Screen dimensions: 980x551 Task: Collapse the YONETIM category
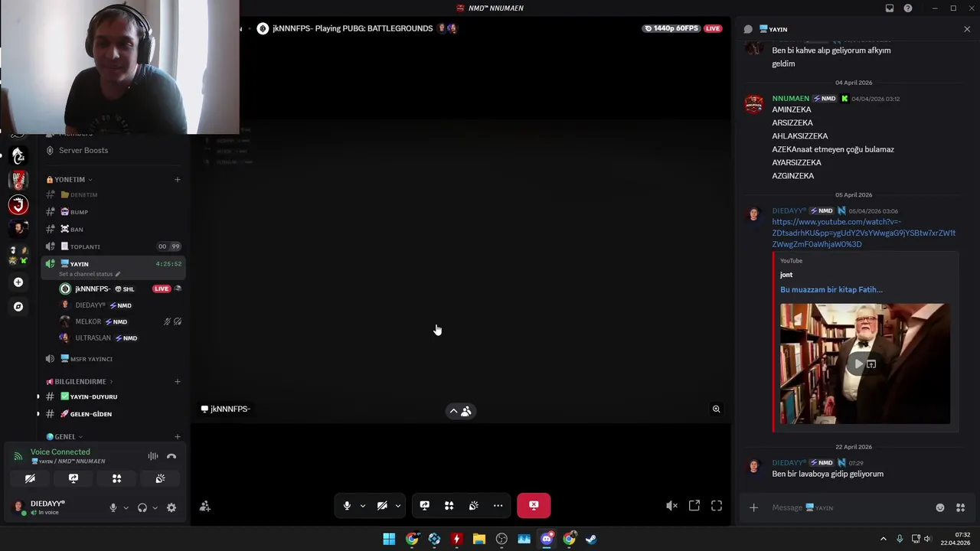click(69, 180)
